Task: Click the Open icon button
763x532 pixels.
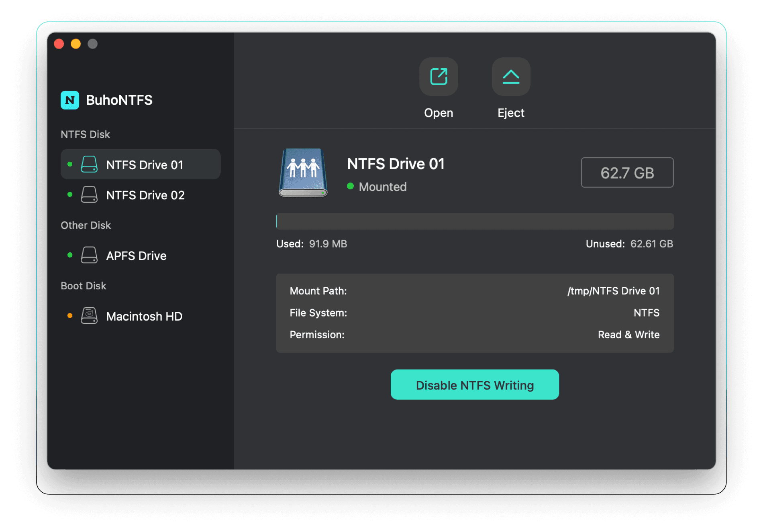Action: click(x=439, y=77)
